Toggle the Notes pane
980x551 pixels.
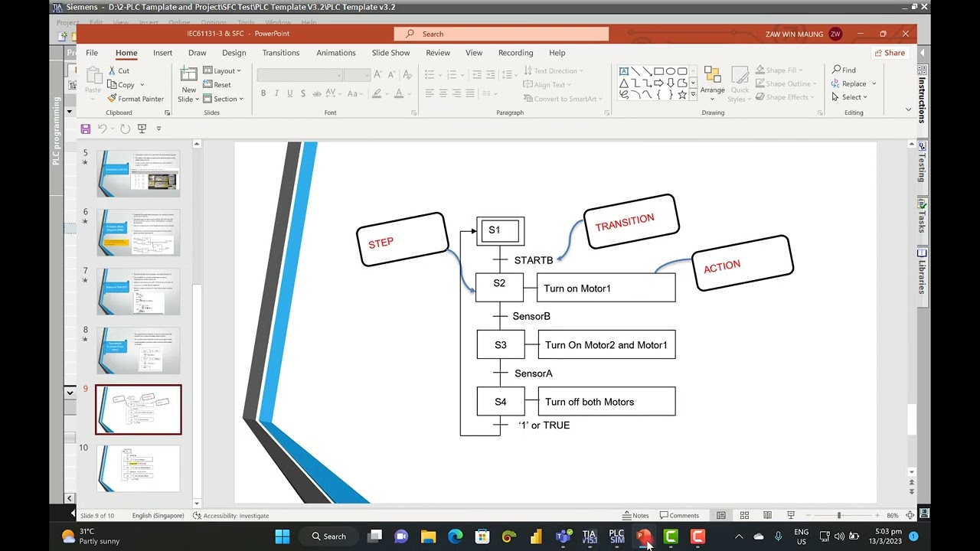[x=635, y=515]
